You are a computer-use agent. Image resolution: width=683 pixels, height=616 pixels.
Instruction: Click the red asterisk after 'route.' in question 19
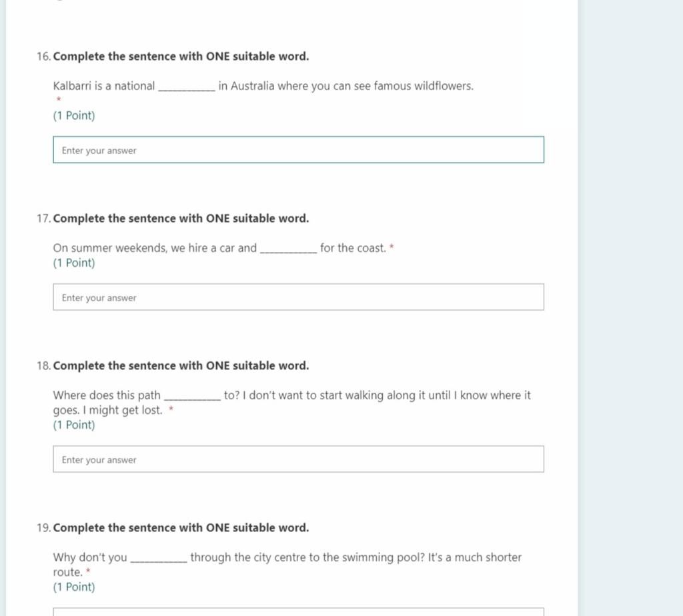[88, 571]
